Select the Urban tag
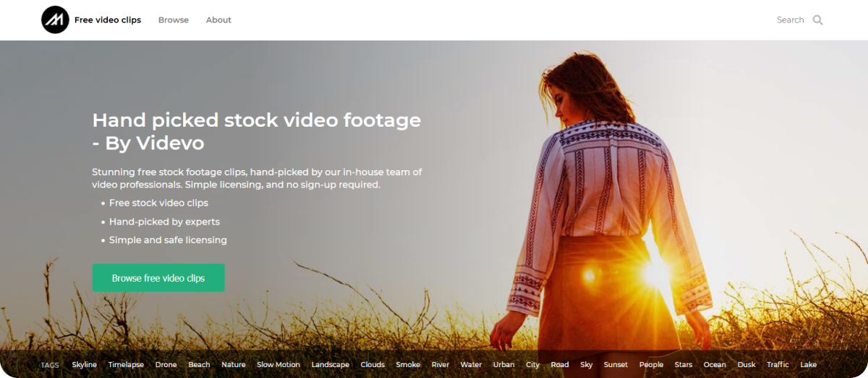 coord(503,365)
